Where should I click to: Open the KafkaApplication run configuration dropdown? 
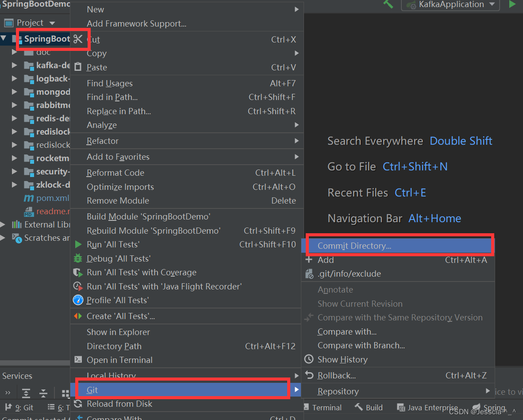pos(450,5)
